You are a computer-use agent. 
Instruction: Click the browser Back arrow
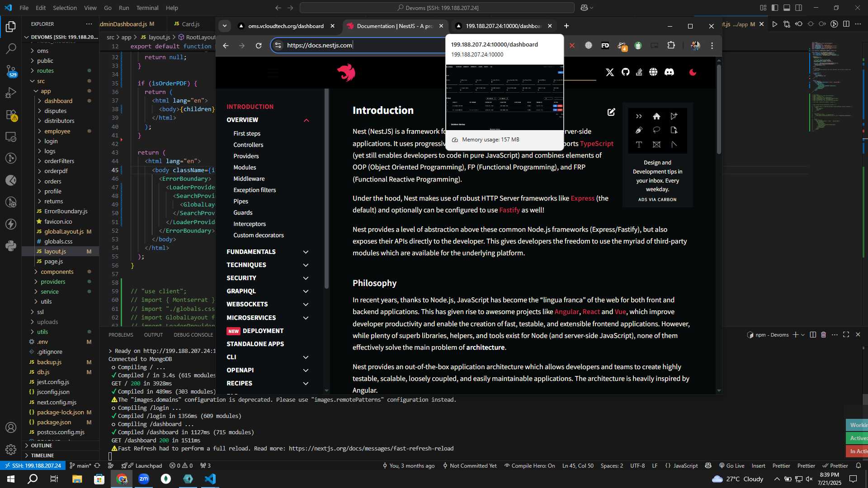[x=226, y=45]
